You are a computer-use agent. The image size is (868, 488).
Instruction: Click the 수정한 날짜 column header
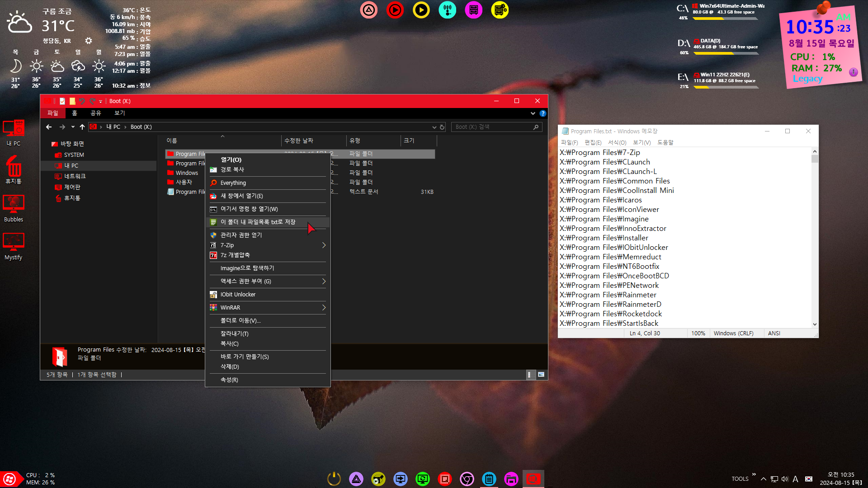click(x=314, y=141)
